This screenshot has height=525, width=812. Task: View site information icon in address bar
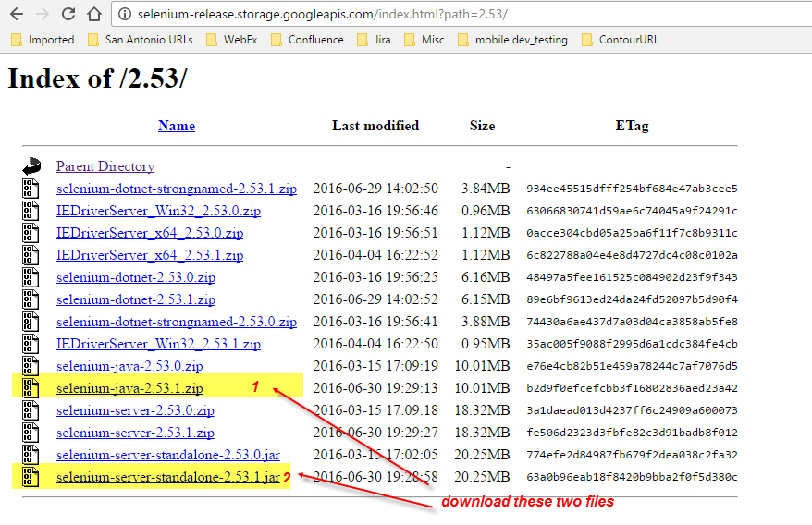tap(125, 14)
